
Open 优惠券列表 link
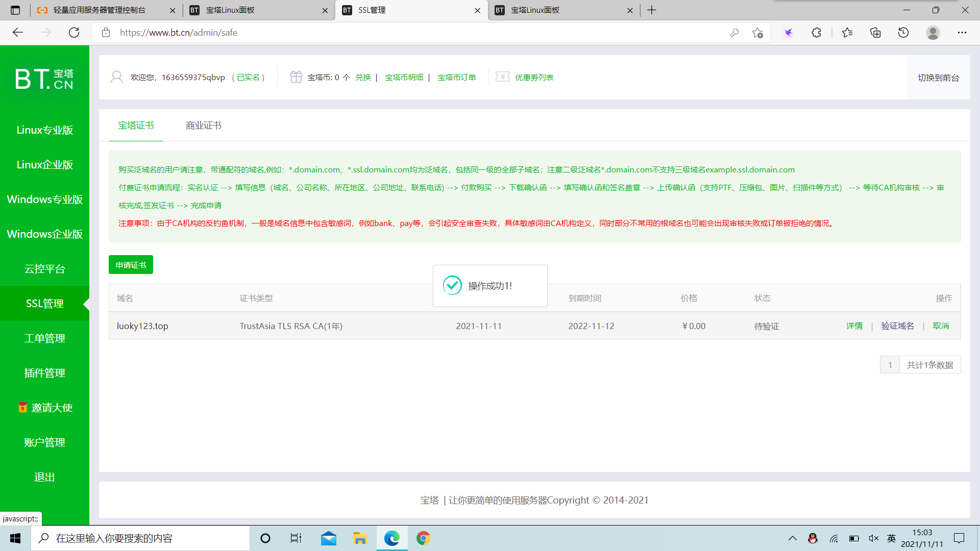tap(534, 77)
